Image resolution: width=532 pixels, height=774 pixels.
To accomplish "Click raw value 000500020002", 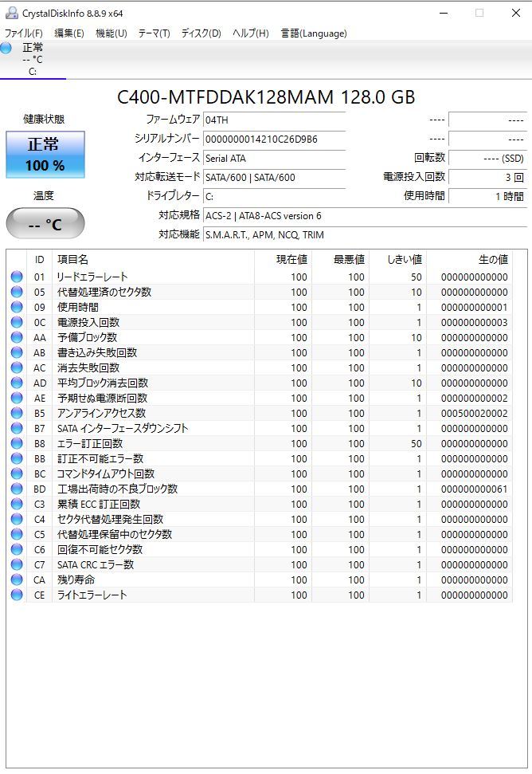I will tap(475, 413).
